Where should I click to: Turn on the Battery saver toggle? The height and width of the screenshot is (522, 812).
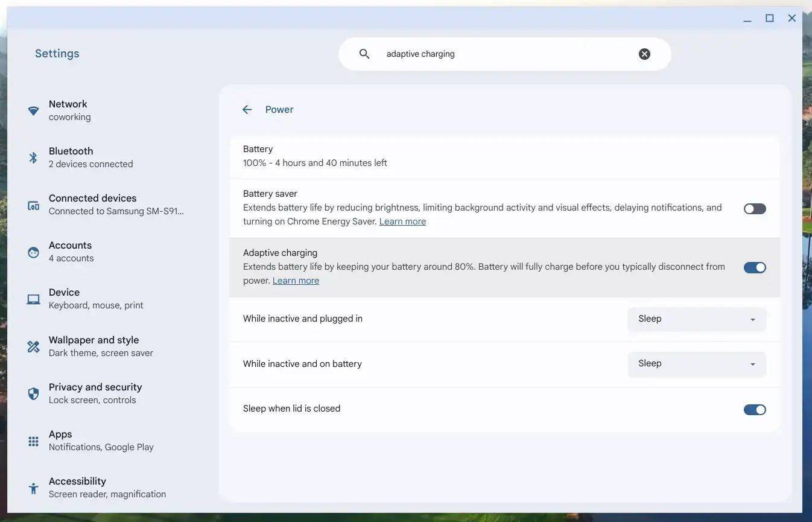click(x=755, y=209)
